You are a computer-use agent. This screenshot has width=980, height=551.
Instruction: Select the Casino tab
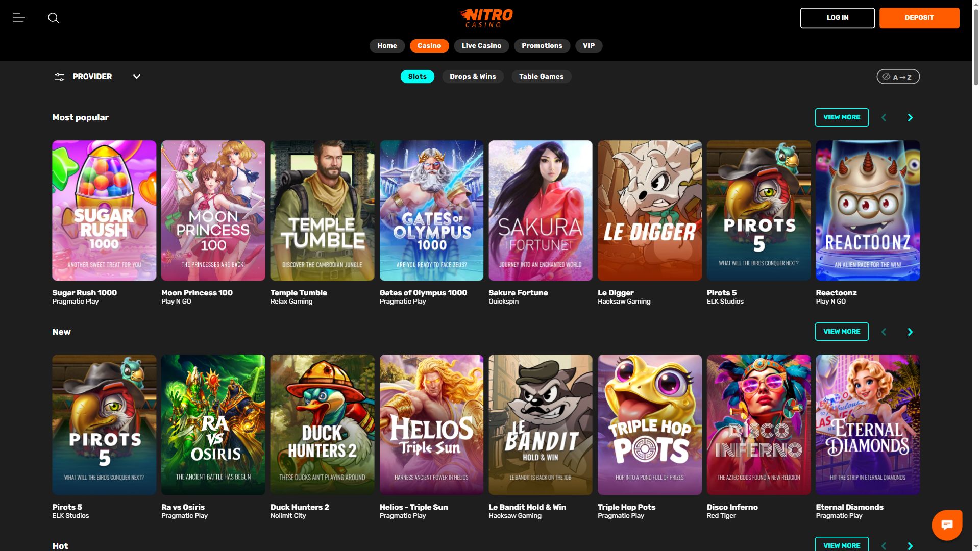click(429, 46)
